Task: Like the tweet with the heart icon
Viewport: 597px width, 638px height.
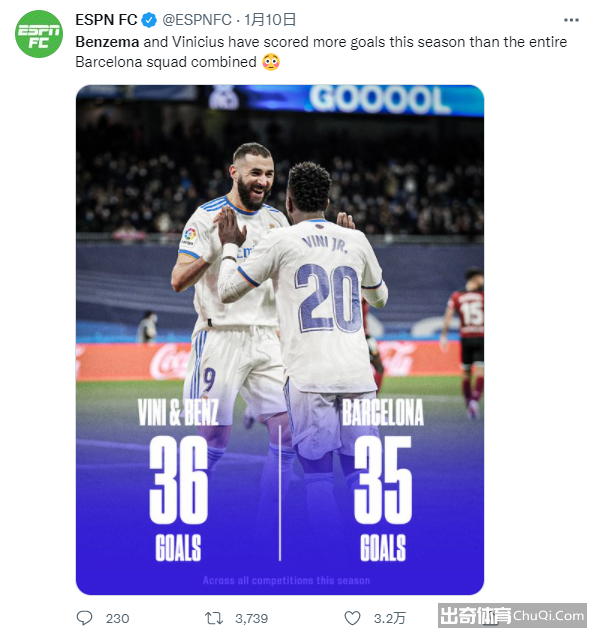Action: 352,618
